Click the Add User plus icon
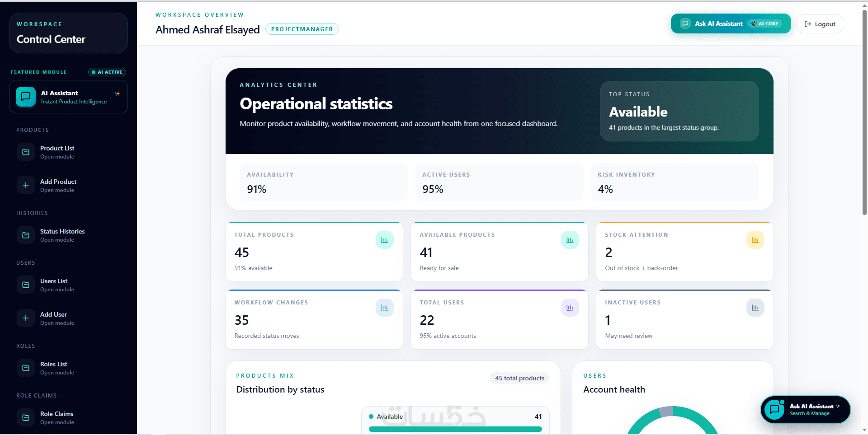This screenshot has width=868, height=435. click(x=26, y=318)
